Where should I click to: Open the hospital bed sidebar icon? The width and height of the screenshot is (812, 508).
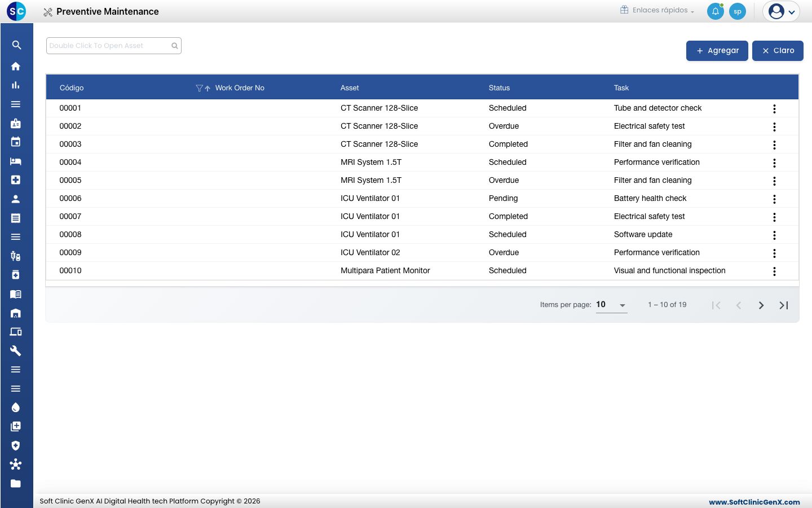(16, 161)
